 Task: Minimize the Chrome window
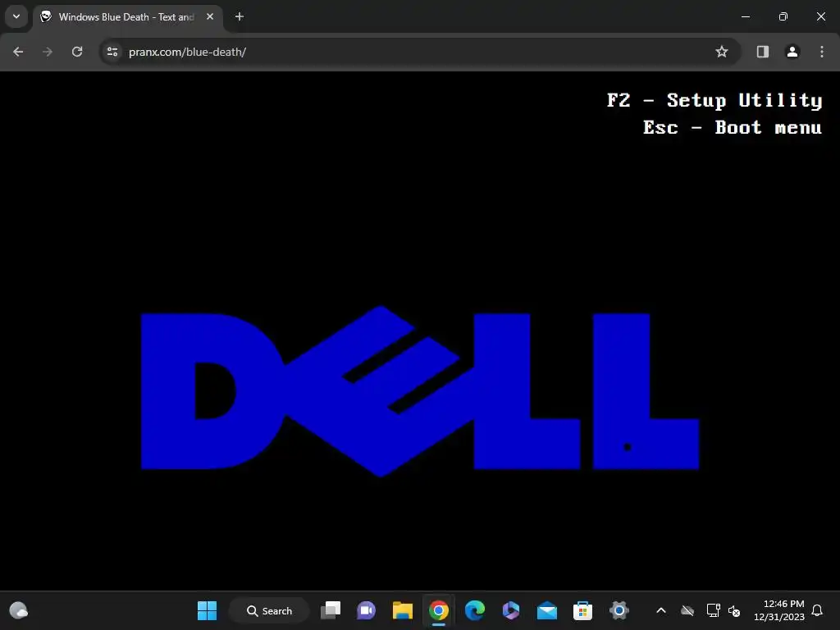point(745,16)
